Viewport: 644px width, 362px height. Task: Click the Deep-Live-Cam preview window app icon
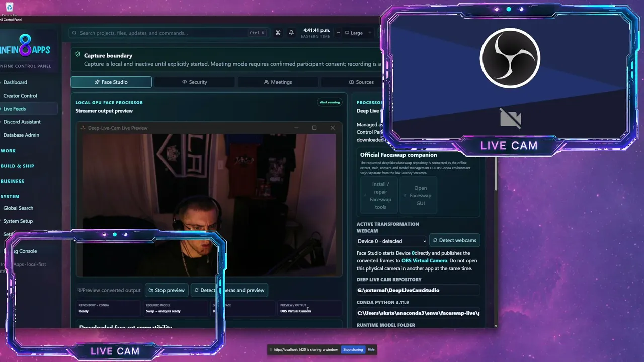pyautogui.click(x=83, y=128)
